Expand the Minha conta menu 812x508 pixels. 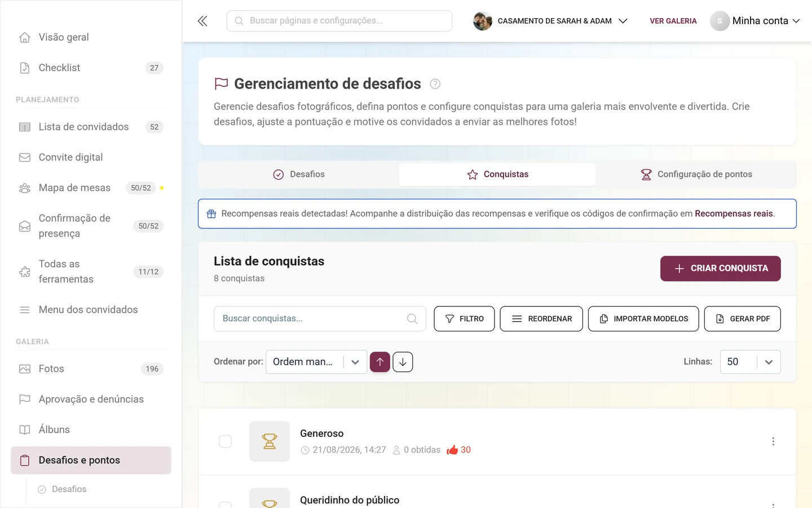pyautogui.click(x=755, y=21)
